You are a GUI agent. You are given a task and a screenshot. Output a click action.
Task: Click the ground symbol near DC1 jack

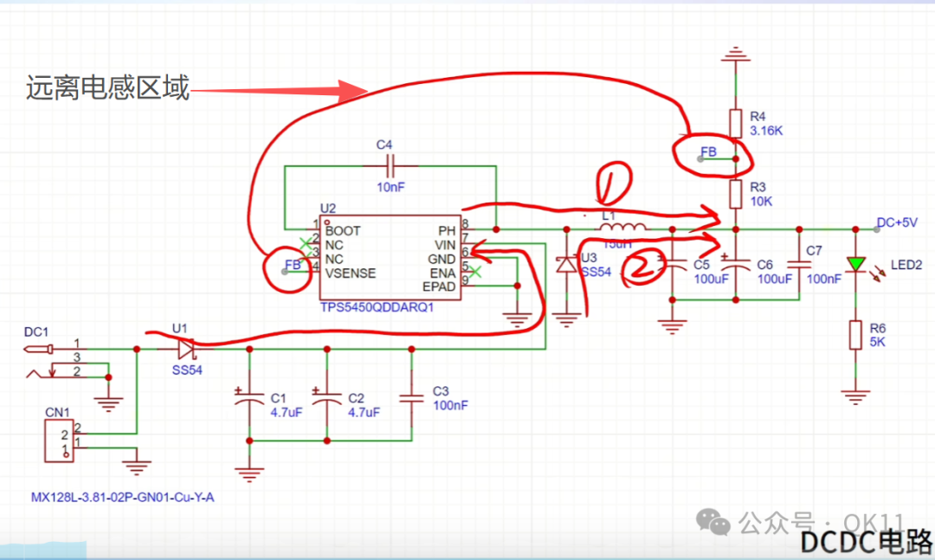108,404
